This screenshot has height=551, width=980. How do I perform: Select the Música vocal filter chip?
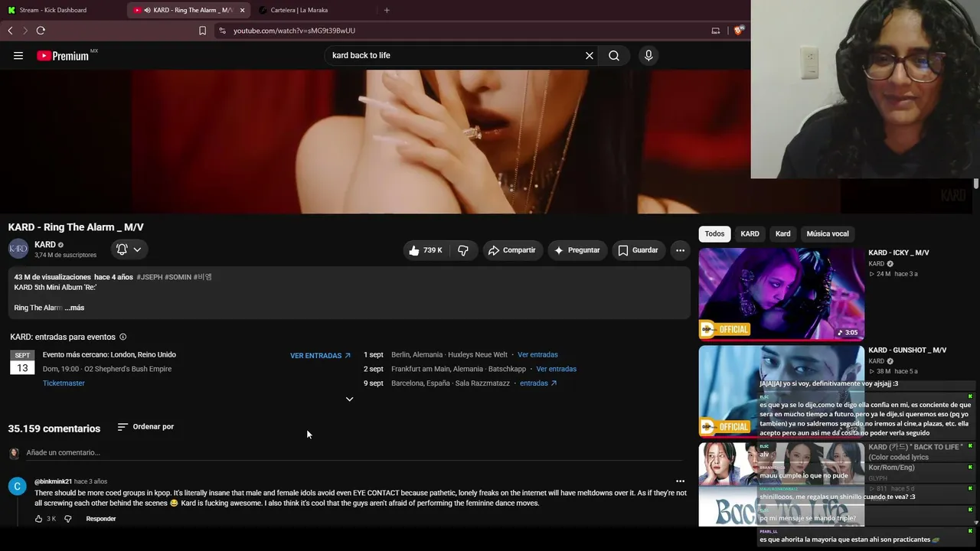point(828,233)
